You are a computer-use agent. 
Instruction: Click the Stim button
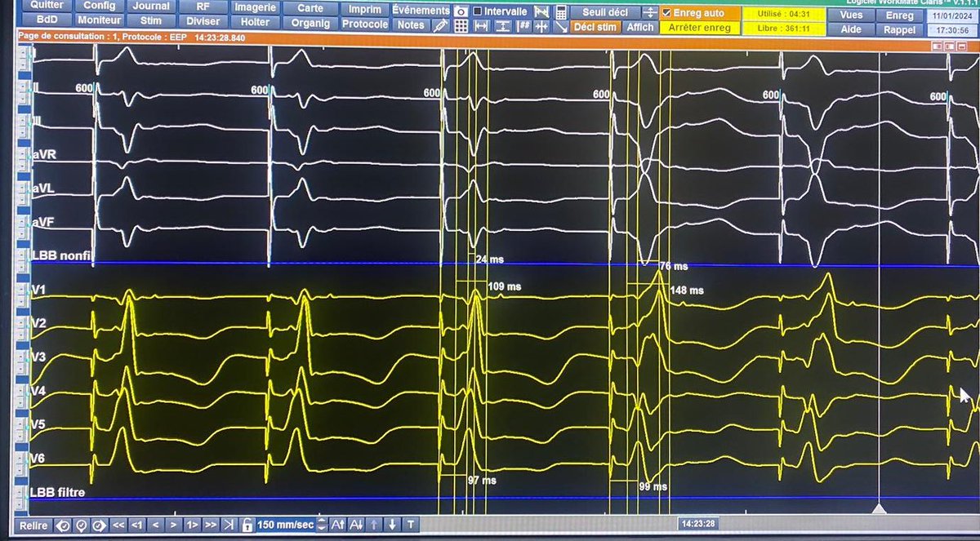(x=150, y=20)
